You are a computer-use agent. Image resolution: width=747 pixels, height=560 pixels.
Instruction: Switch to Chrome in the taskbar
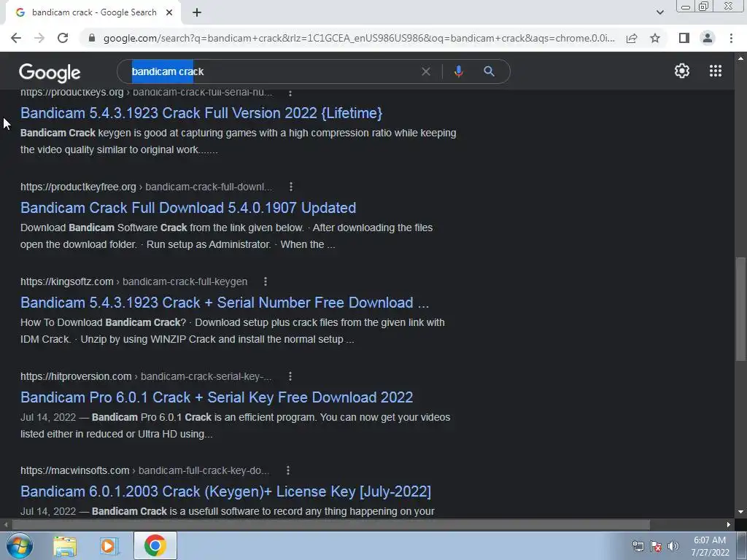click(x=155, y=545)
